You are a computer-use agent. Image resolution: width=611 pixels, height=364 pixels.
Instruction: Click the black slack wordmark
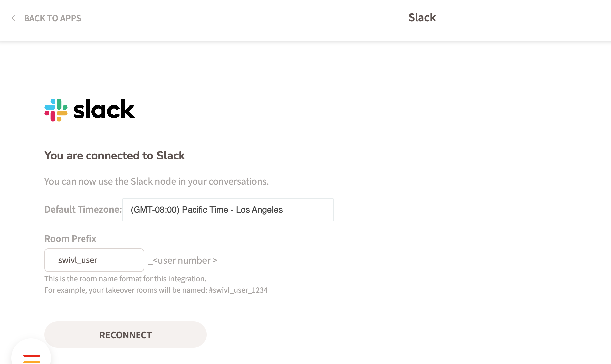click(x=104, y=110)
